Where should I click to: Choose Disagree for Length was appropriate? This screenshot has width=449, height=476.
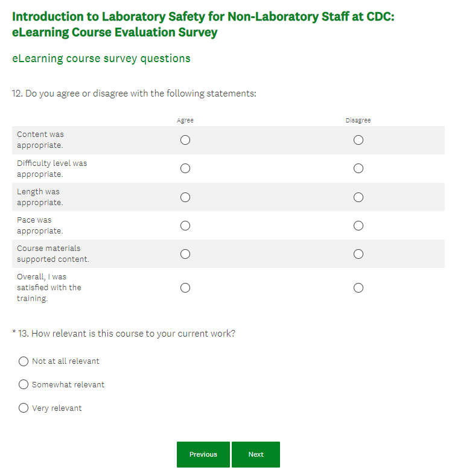click(x=358, y=197)
